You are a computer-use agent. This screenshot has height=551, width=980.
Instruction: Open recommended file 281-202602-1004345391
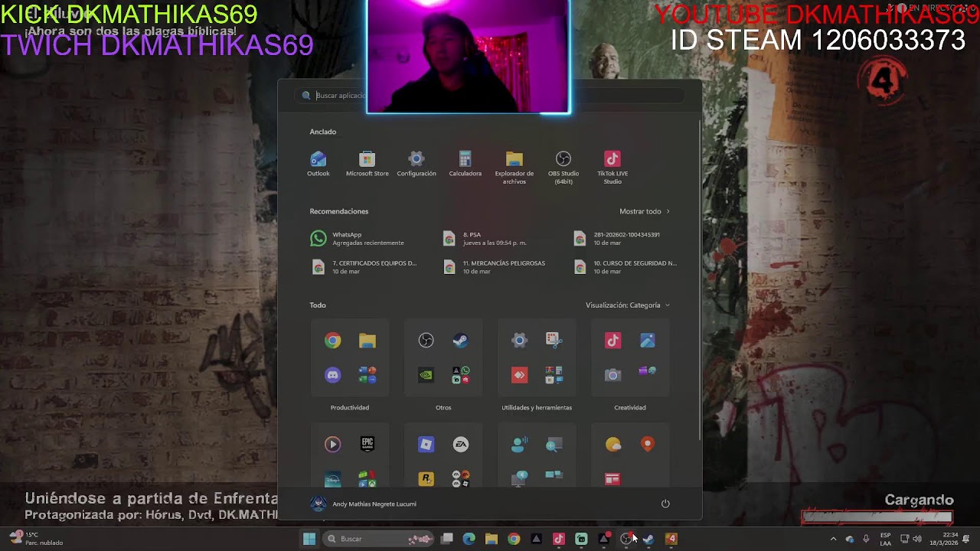click(617, 239)
